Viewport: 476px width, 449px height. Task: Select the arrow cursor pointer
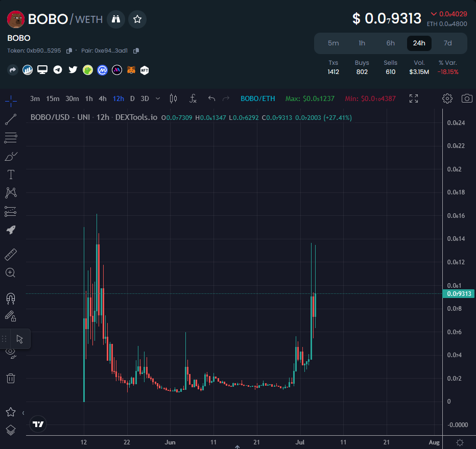tap(20, 339)
